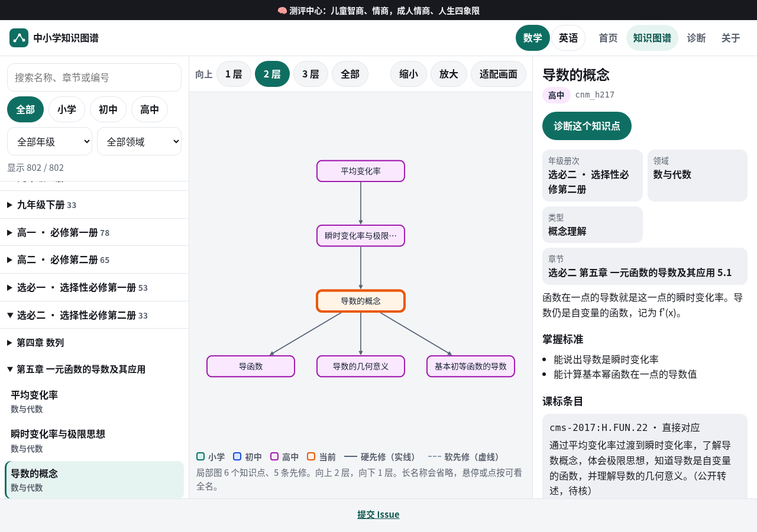The height and width of the screenshot is (532, 757).
Task: Click 缩小 to zoom out graph
Action: pyautogui.click(x=409, y=74)
